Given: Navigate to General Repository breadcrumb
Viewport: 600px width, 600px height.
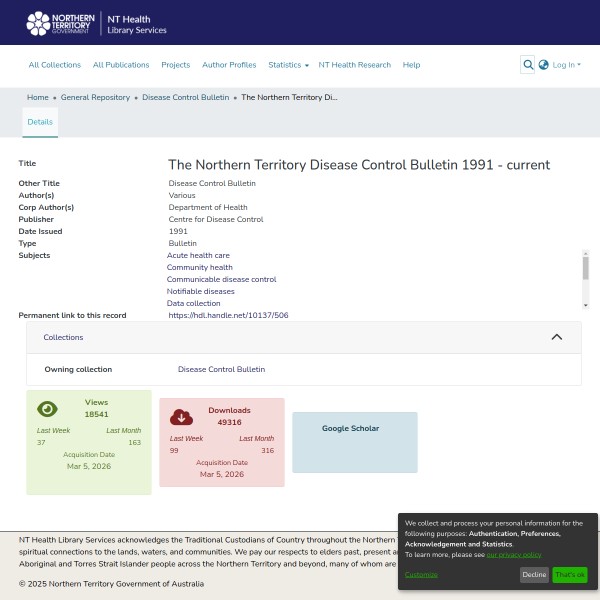Looking at the screenshot, I should [95, 97].
